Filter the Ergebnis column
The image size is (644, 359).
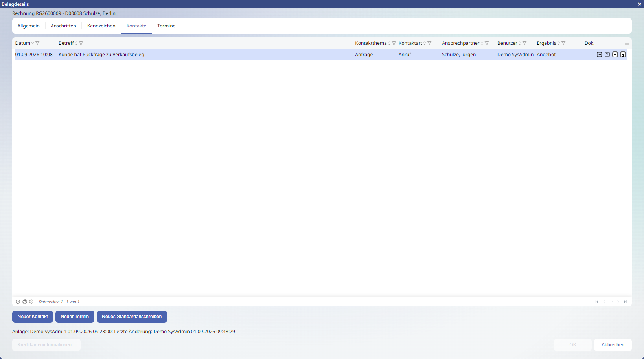click(563, 43)
